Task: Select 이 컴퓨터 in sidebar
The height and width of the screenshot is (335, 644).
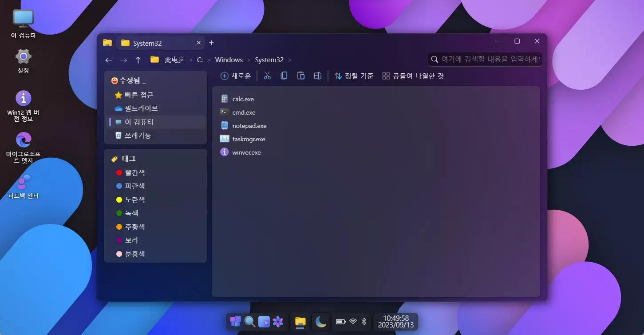Action: pyautogui.click(x=155, y=122)
